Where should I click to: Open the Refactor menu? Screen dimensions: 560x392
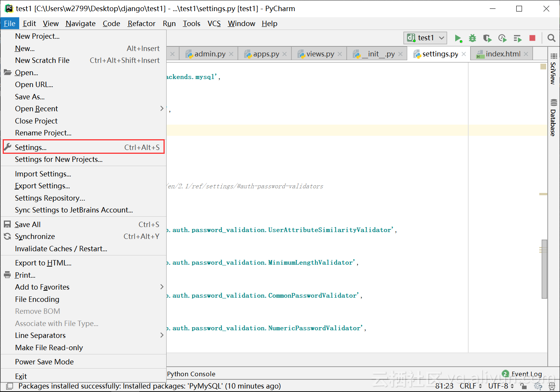141,23
